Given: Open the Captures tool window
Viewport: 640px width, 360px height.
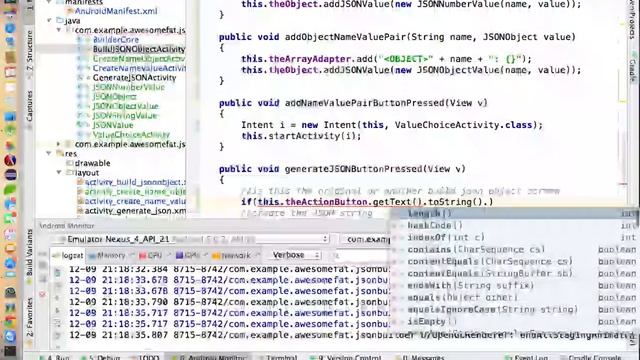Looking at the screenshot, I should point(29,106).
